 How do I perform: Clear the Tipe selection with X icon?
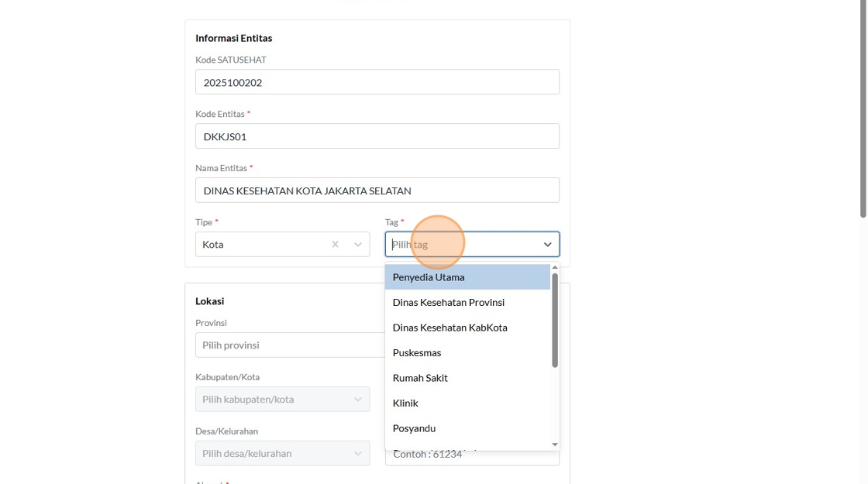tap(335, 245)
